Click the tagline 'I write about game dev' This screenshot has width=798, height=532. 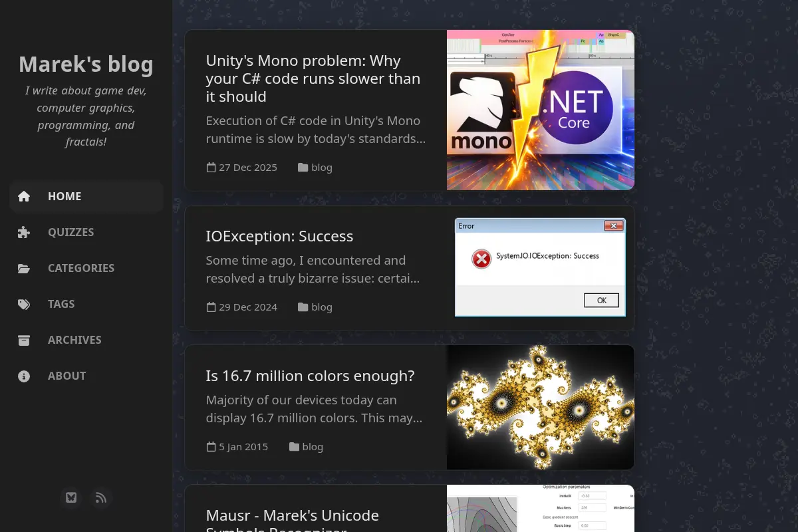tap(86, 116)
